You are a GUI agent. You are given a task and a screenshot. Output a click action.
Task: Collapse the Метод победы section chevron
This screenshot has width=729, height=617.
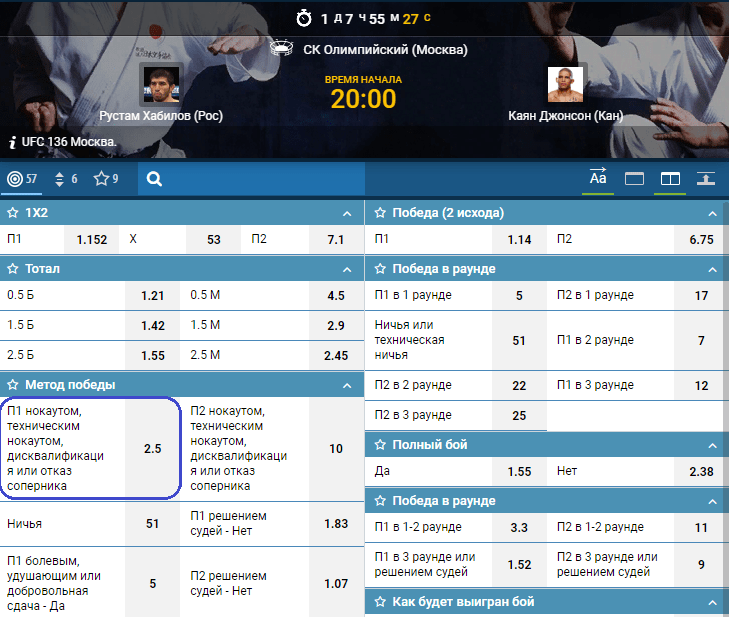tap(347, 386)
